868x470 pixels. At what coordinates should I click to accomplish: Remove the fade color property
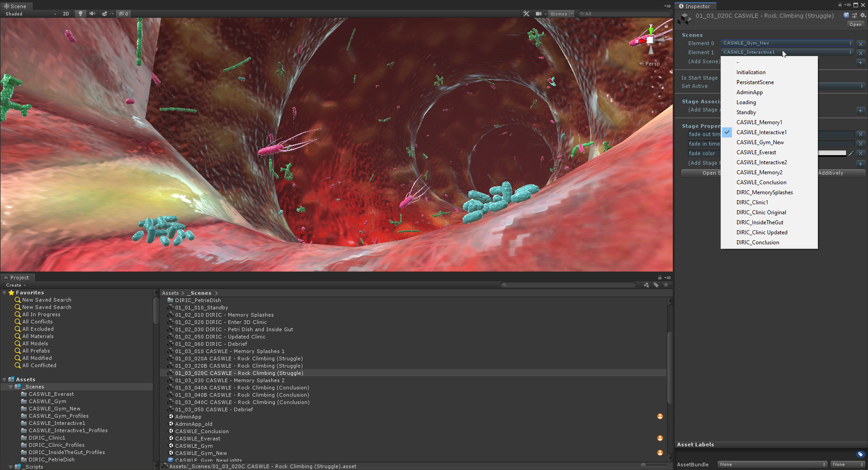click(x=861, y=153)
